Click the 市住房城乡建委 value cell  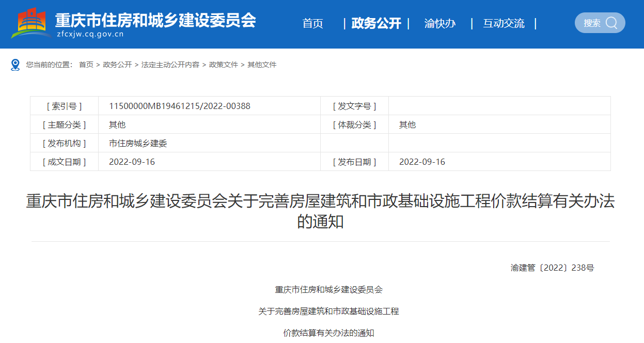click(x=209, y=143)
